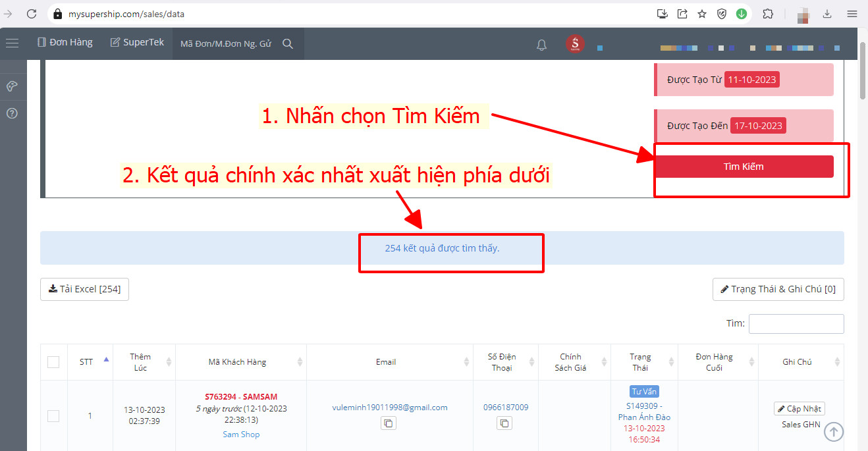Image resolution: width=868 pixels, height=451 pixels.
Task: Click phone number 0966187009
Action: tap(505, 408)
